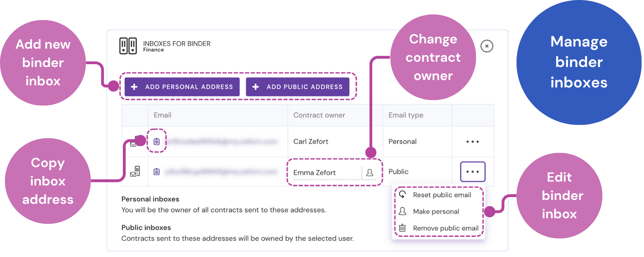
Task: Click the Email type column header
Action: click(x=406, y=115)
